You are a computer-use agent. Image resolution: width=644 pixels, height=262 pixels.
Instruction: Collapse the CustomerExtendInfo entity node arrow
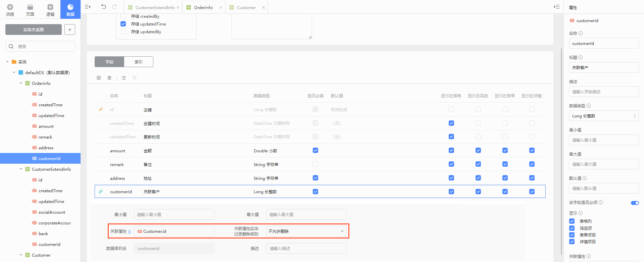point(21,169)
